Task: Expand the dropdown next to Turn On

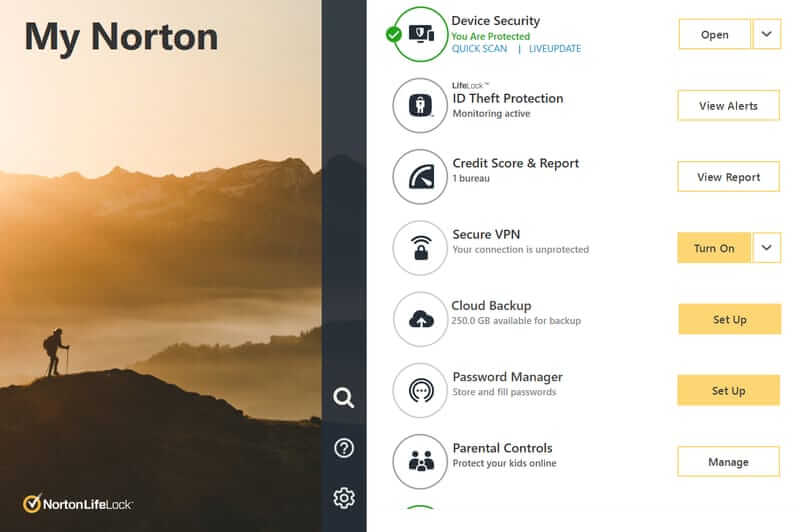Action: click(x=766, y=248)
